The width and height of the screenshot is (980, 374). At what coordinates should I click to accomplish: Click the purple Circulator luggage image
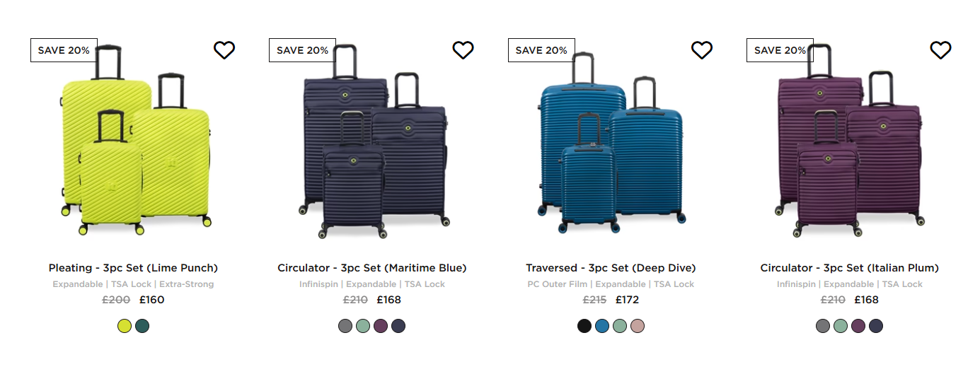click(x=850, y=140)
